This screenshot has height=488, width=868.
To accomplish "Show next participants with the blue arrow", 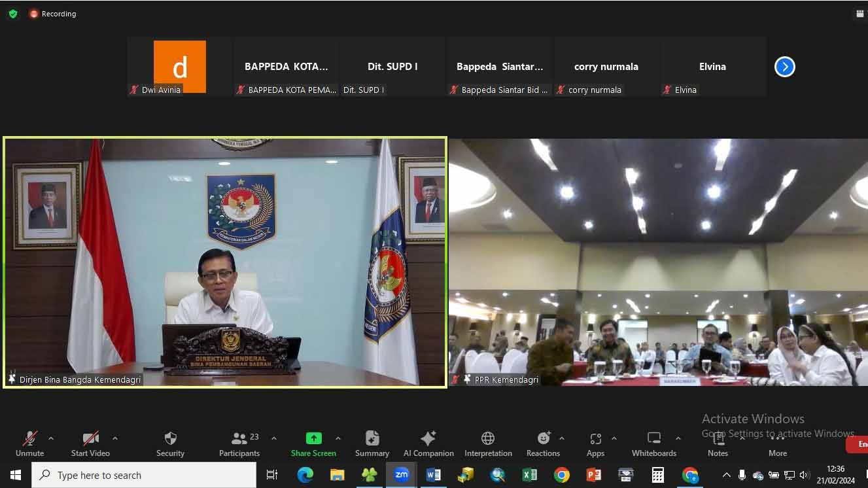I will pos(784,67).
